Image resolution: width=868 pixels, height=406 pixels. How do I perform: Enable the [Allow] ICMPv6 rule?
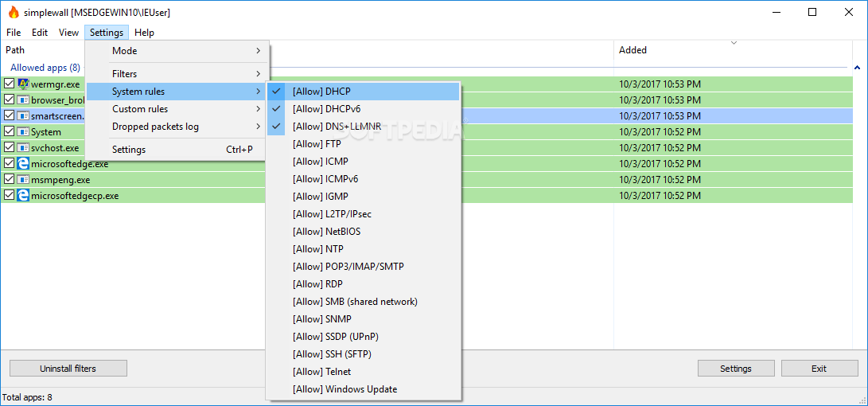click(x=363, y=179)
